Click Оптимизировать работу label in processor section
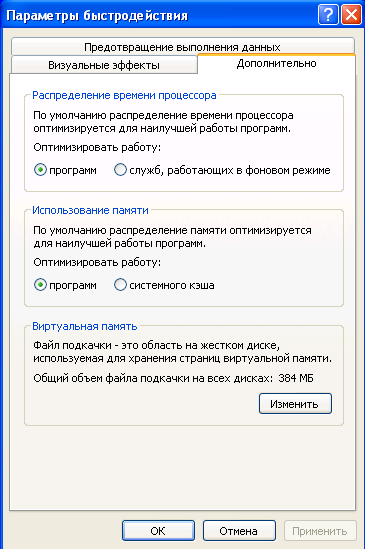The width and height of the screenshot is (365, 549). [x=97, y=147]
